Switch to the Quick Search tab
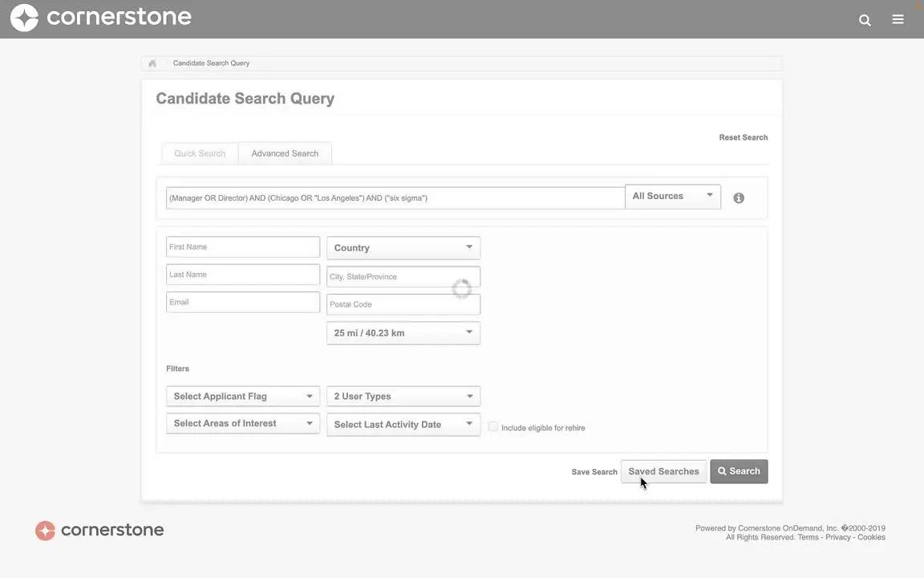This screenshot has height=578, width=924. click(199, 153)
